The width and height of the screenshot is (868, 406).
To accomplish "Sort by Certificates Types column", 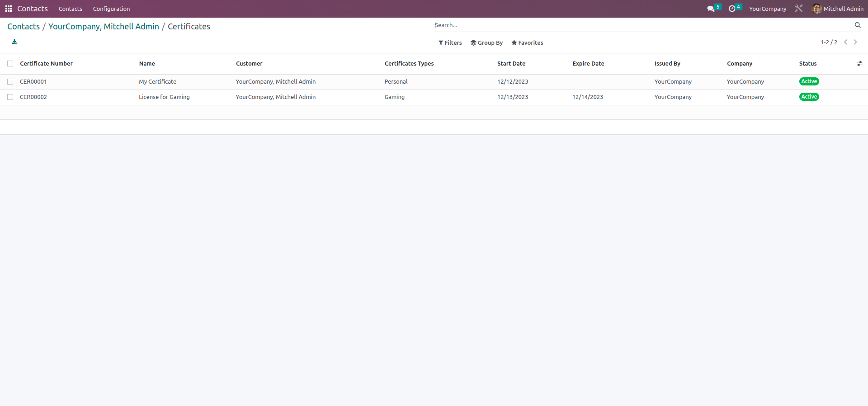I will pos(409,64).
